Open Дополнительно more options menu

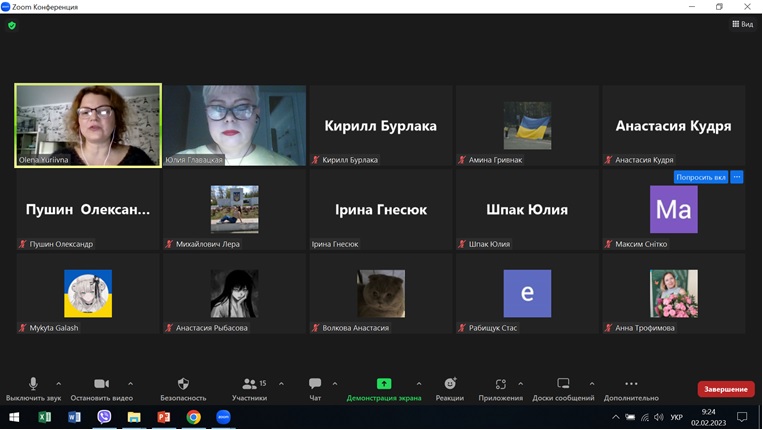(631, 389)
